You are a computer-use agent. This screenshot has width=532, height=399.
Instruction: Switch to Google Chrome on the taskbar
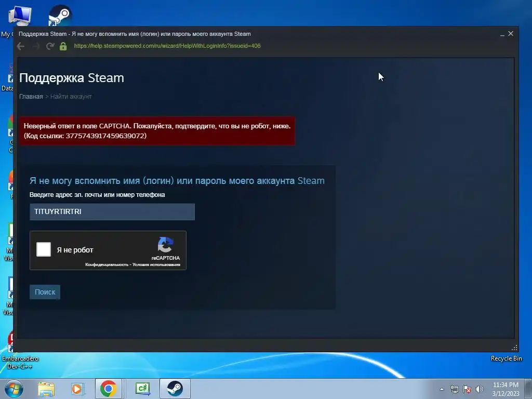(x=108, y=389)
